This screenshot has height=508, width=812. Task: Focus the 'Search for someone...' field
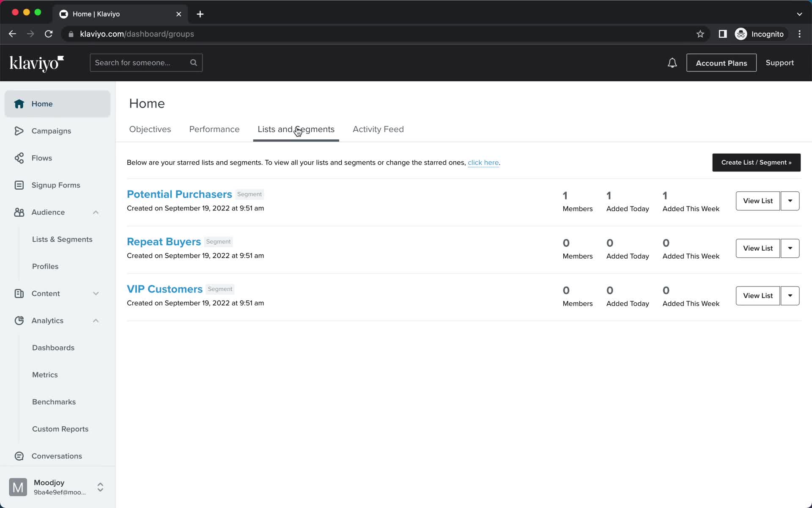pyautogui.click(x=146, y=63)
